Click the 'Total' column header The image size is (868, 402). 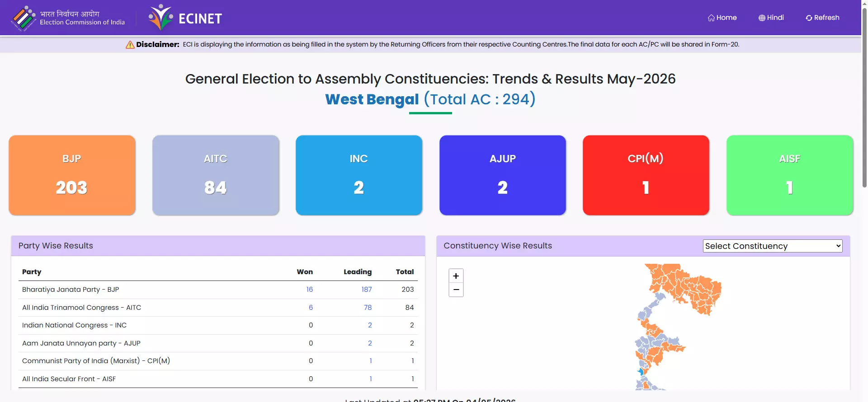tap(405, 272)
